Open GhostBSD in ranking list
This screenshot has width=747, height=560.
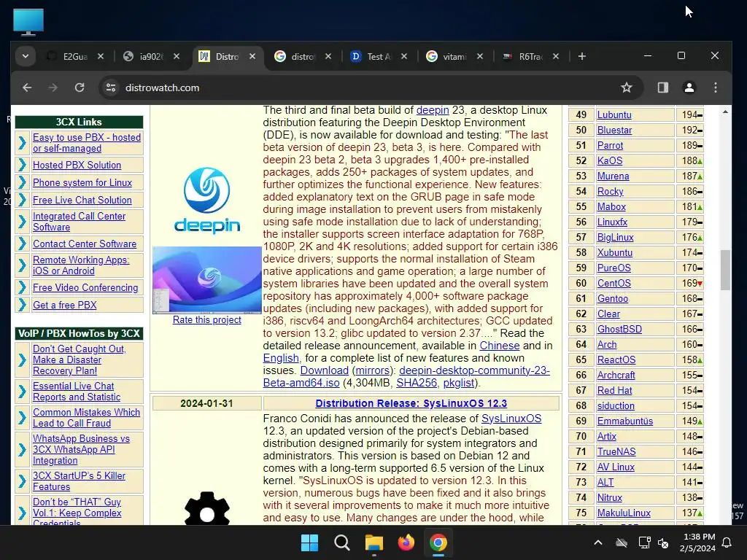[x=619, y=329]
